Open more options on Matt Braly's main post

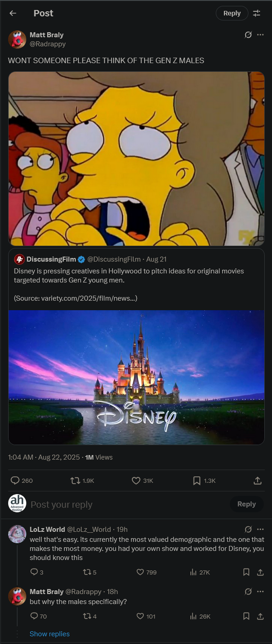point(260,35)
